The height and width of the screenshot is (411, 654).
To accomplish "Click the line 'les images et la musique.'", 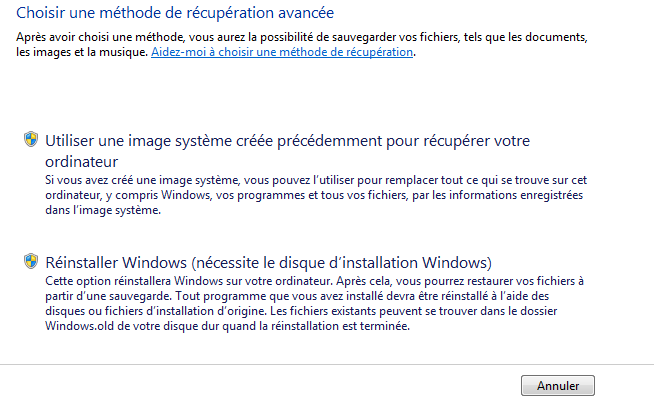I will 82,52.
